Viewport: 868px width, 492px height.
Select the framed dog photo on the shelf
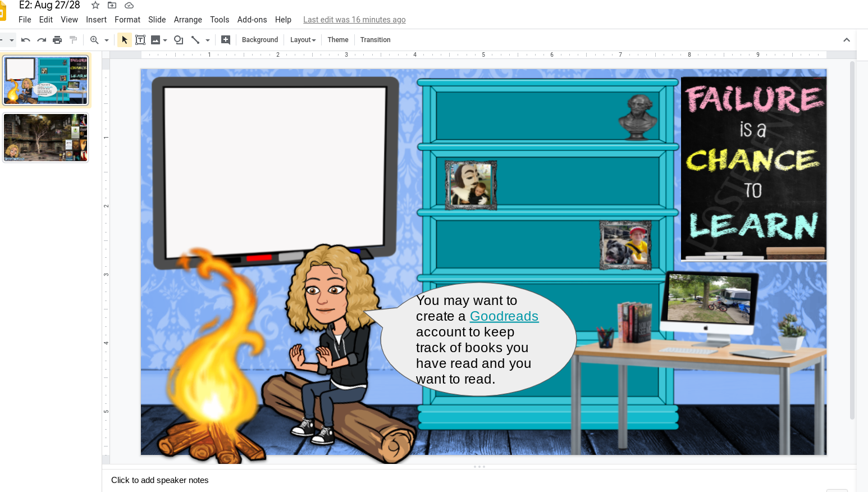[x=625, y=245]
